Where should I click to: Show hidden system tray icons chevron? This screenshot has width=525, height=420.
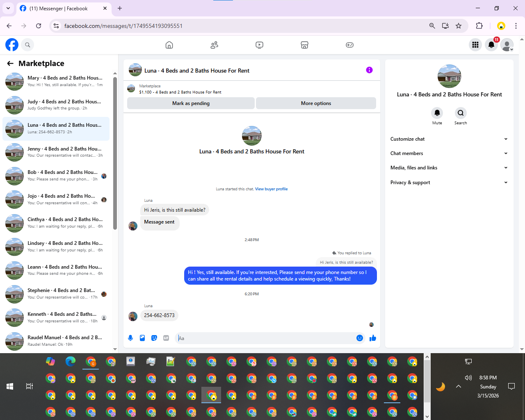[x=459, y=386]
